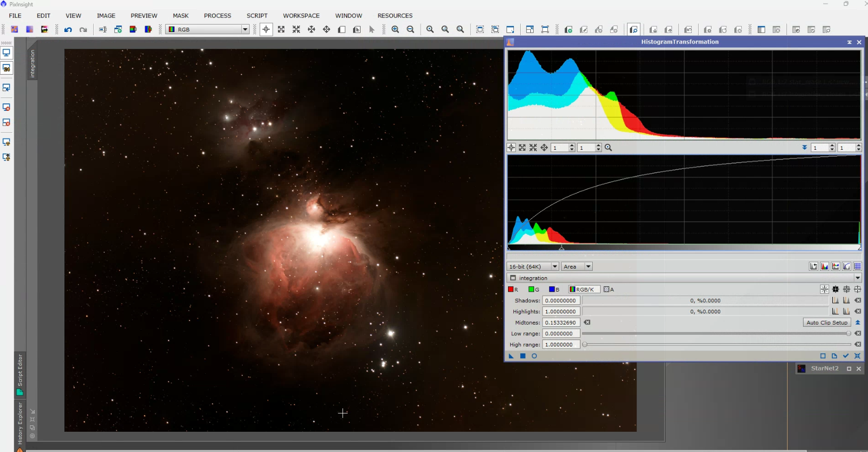The width and height of the screenshot is (868, 452).
Task: Click the Zoom Out magnifier icon
Action: coord(411,30)
